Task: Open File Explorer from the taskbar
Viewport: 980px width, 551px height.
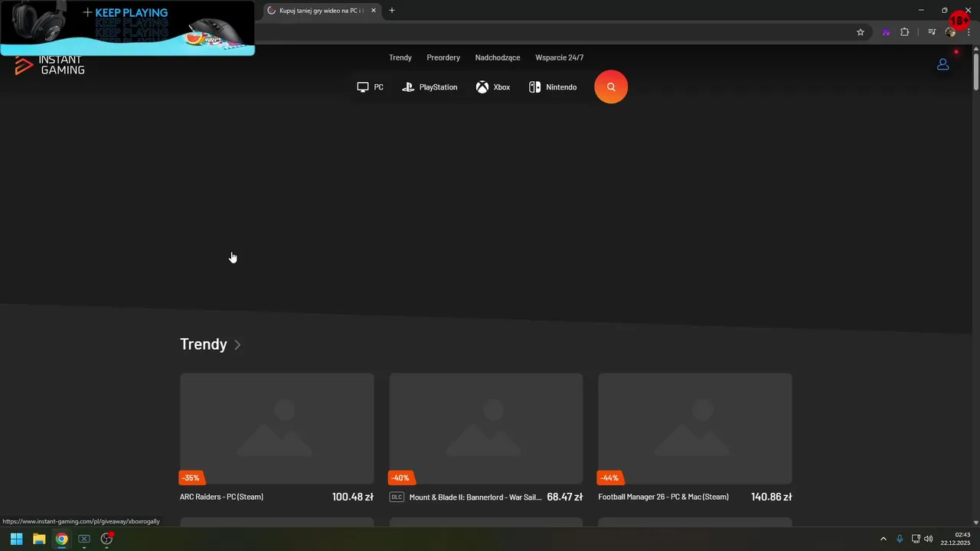Action: coord(39,539)
